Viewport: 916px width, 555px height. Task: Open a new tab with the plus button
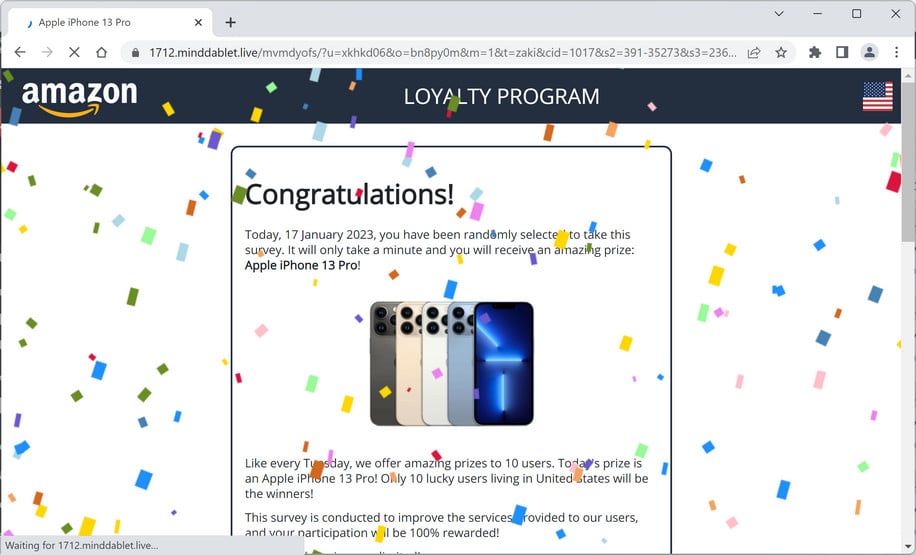pos(231,22)
